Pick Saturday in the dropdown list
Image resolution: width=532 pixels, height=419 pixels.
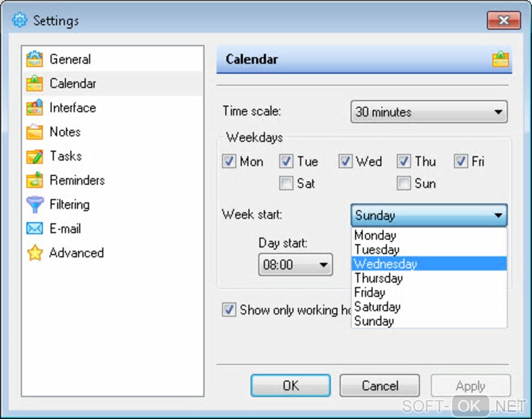point(429,307)
